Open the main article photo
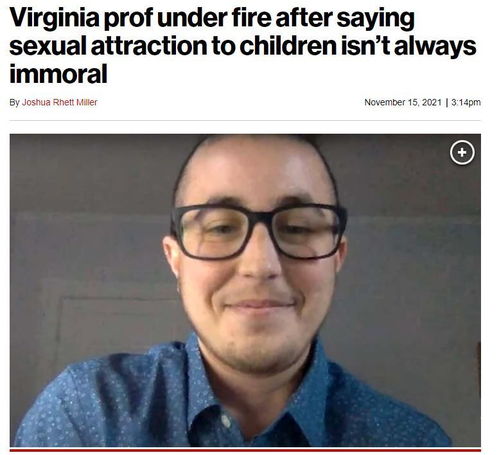 click(245, 290)
